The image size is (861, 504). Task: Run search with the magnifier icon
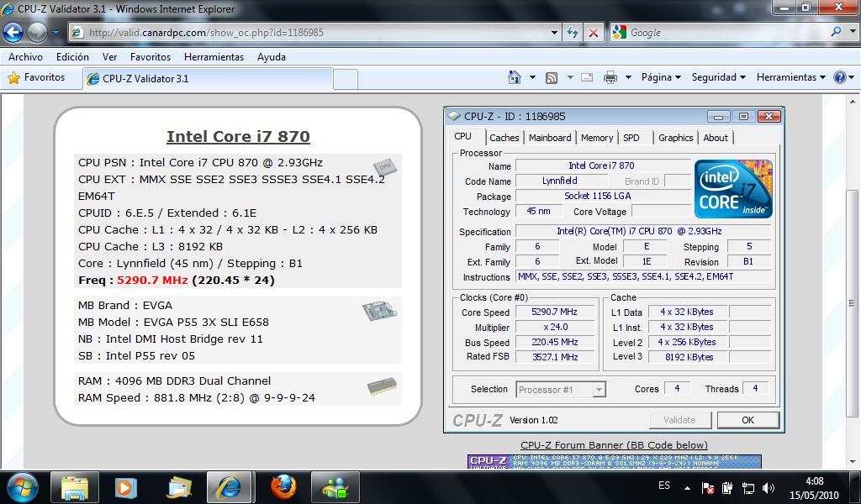click(836, 32)
